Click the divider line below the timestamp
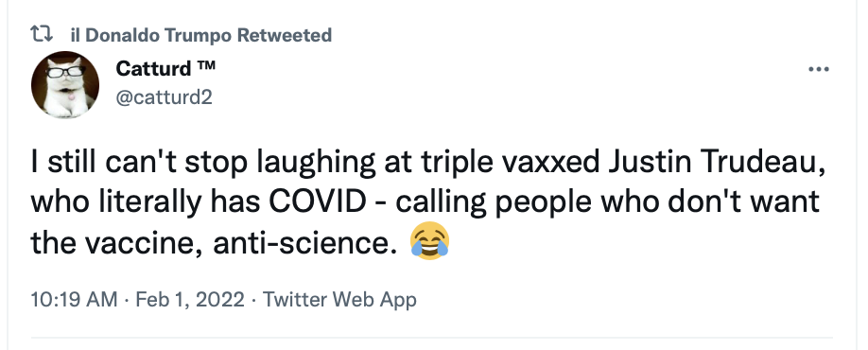The height and width of the screenshot is (350, 868). pyautogui.click(x=432, y=337)
